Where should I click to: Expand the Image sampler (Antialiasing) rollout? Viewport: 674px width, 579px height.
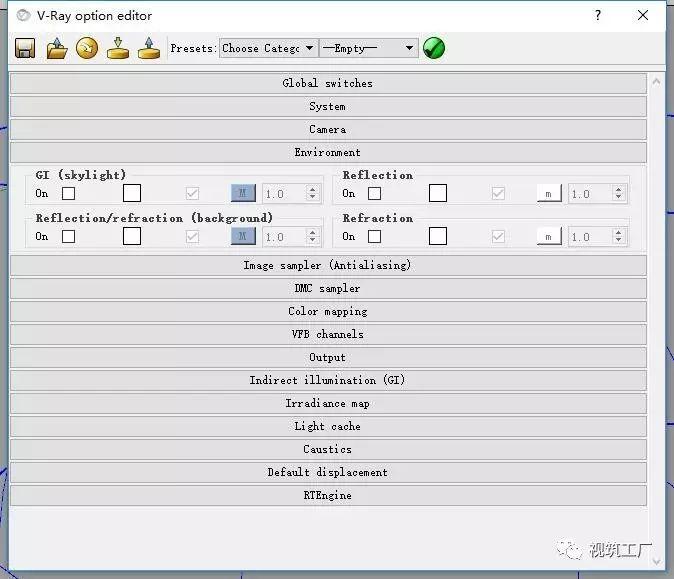tap(328, 265)
